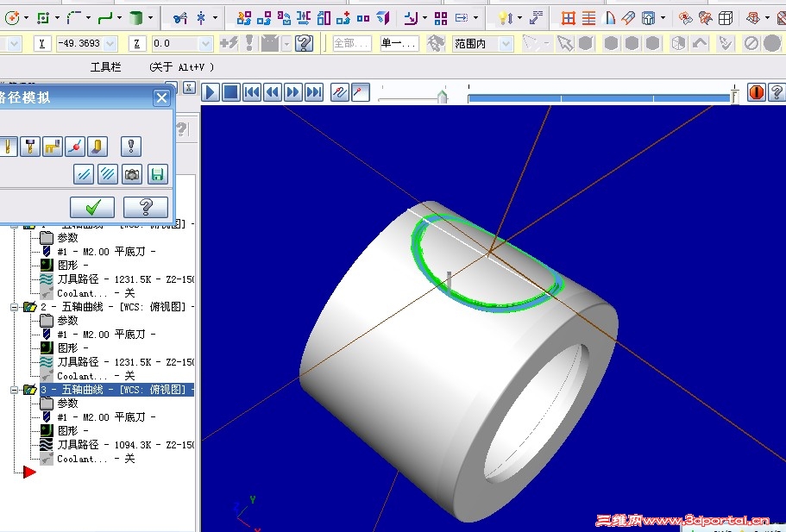Viewport: 786px width, 532px height.
Task: Toggle display endpoints icon with red dot
Action: [75, 147]
